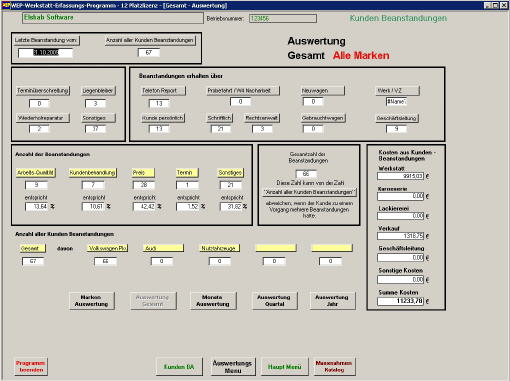The height and width of the screenshot is (381, 510).
Task: Return to the Haupt Menü
Action: click(x=284, y=367)
